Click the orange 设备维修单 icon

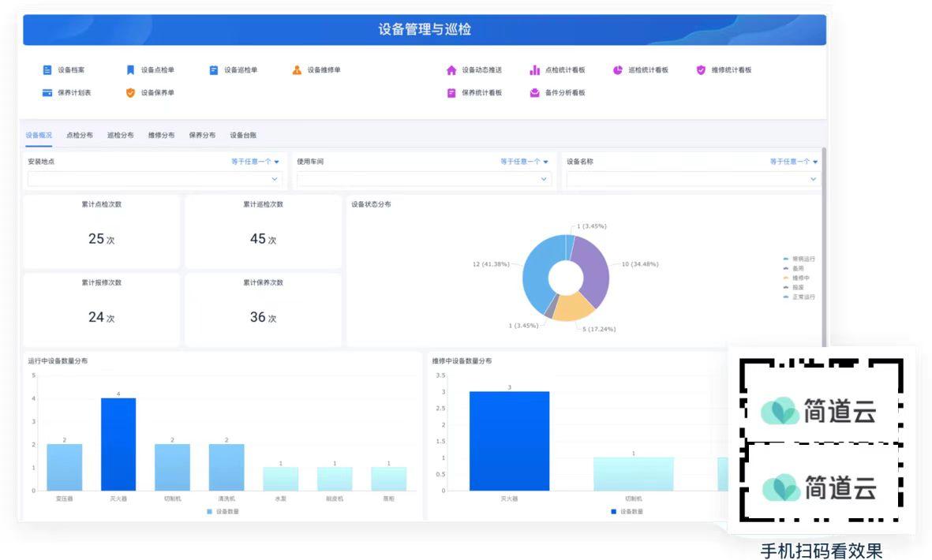(x=297, y=70)
